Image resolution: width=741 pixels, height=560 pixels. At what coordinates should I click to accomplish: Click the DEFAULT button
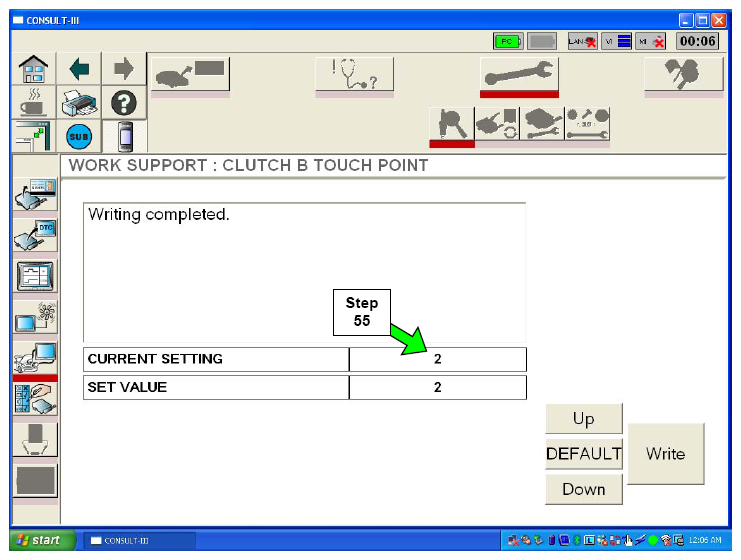pyautogui.click(x=583, y=454)
